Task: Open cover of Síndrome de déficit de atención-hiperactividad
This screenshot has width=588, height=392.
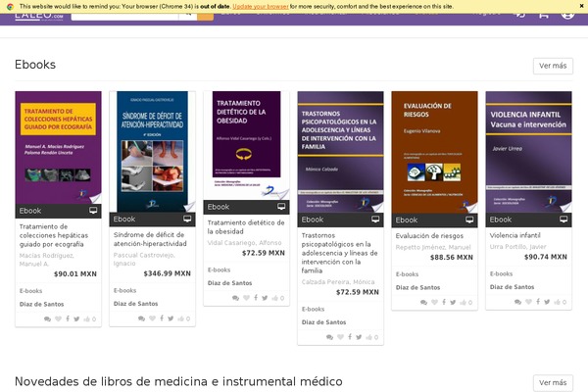Action: 152,152
